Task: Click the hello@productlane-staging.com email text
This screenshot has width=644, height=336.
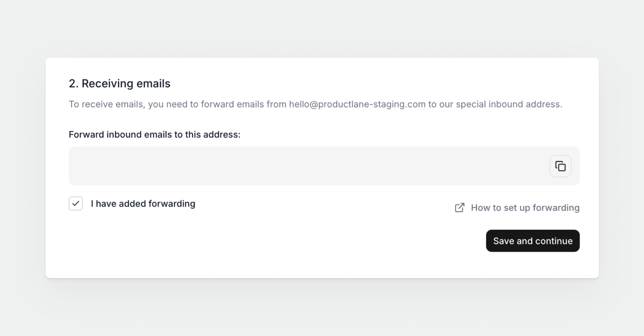Action: click(x=357, y=104)
